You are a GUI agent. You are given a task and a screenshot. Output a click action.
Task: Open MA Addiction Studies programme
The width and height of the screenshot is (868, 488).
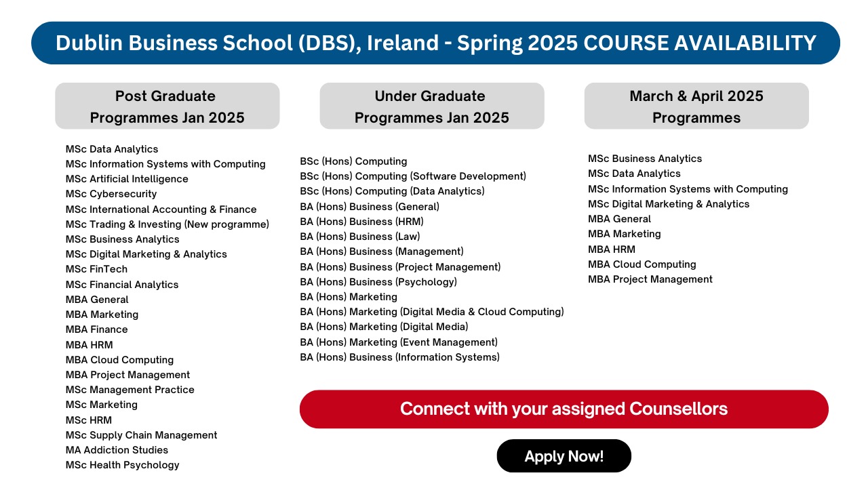tap(117, 450)
